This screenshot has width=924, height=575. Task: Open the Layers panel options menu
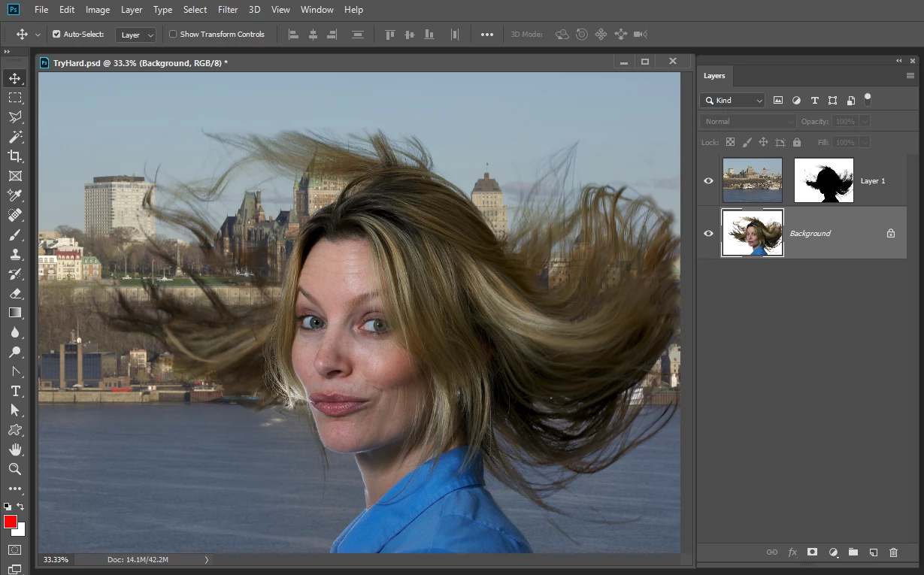tap(910, 76)
